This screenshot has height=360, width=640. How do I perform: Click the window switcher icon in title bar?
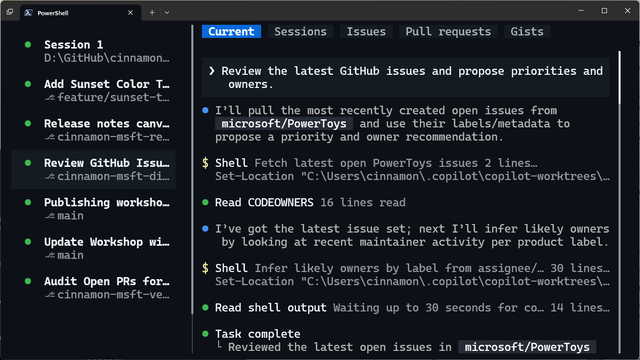(10, 12)
